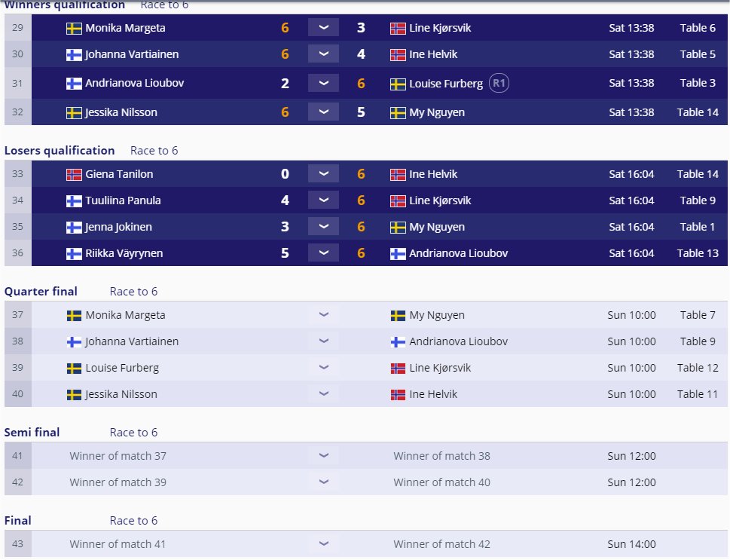Click Line Kjørsvik's flag in match 39
The width and height of the screenshot is (730, 560).
coord(398,369)
